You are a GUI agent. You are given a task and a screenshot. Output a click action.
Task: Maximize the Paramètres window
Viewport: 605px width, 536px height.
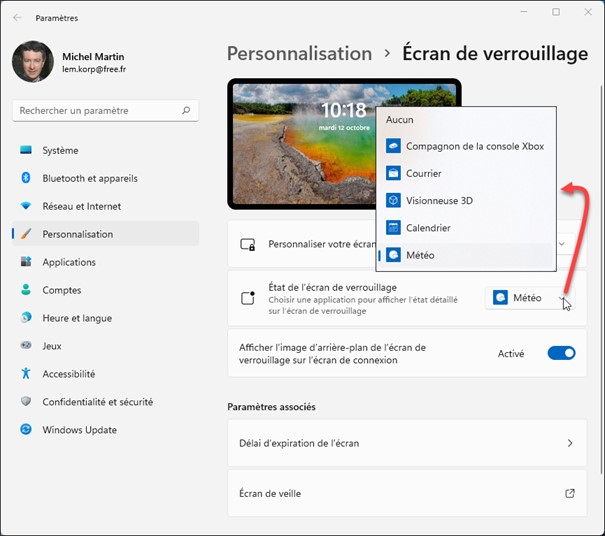pos(556,12)
